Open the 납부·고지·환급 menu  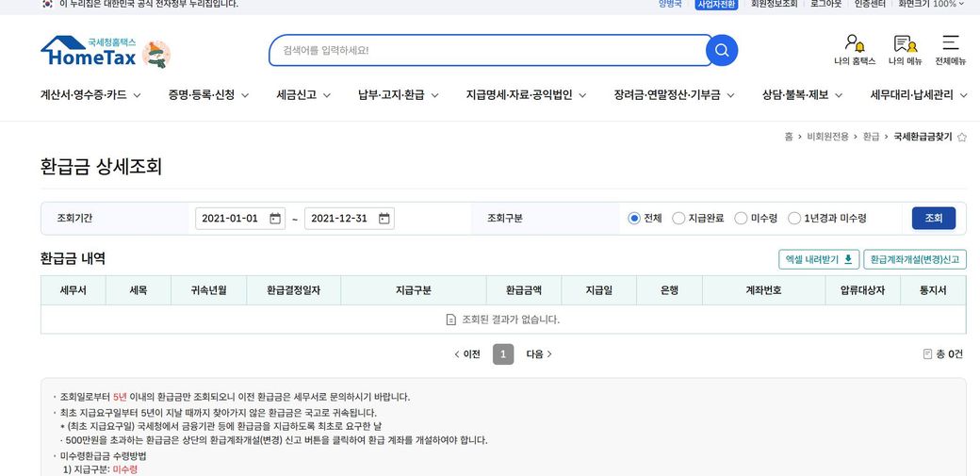398,95
